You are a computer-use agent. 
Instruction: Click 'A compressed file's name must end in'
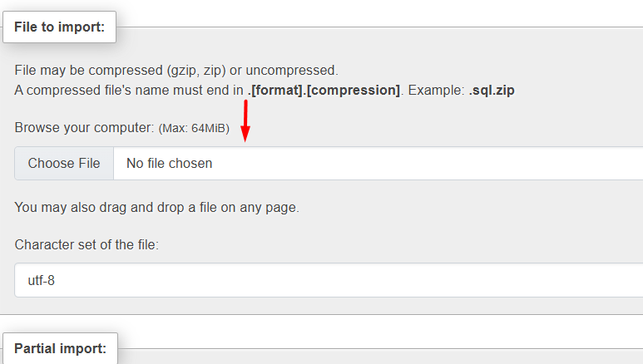pyautogui.click(x=129, y=90)
